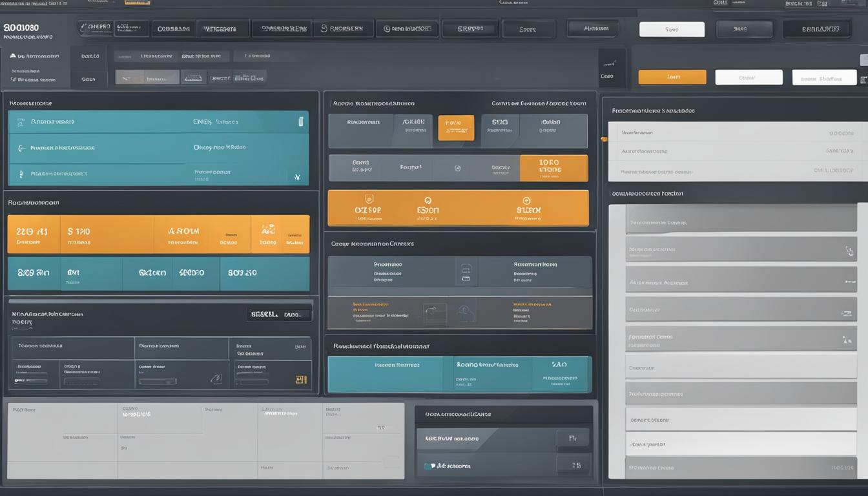868x496 pixels.
Task: Open the search icon next to the nav tabs
Action: coord(323,28)
